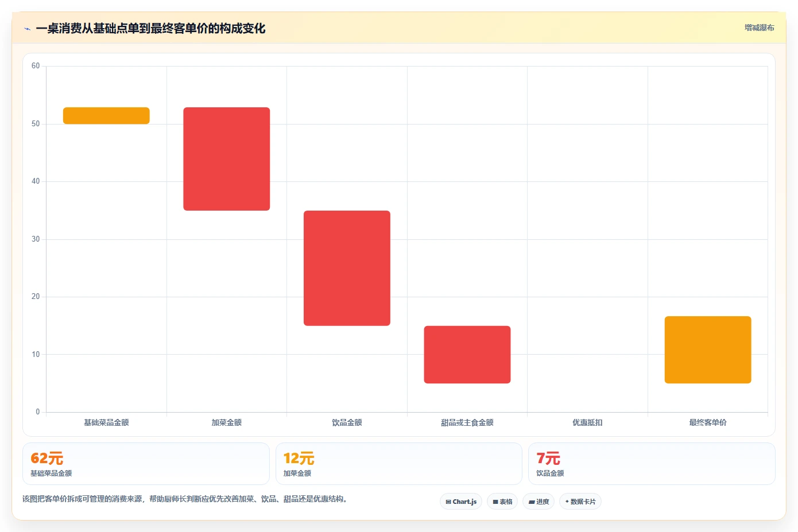Click the 62元 基础菜品金额 data card

click(146, 464)
